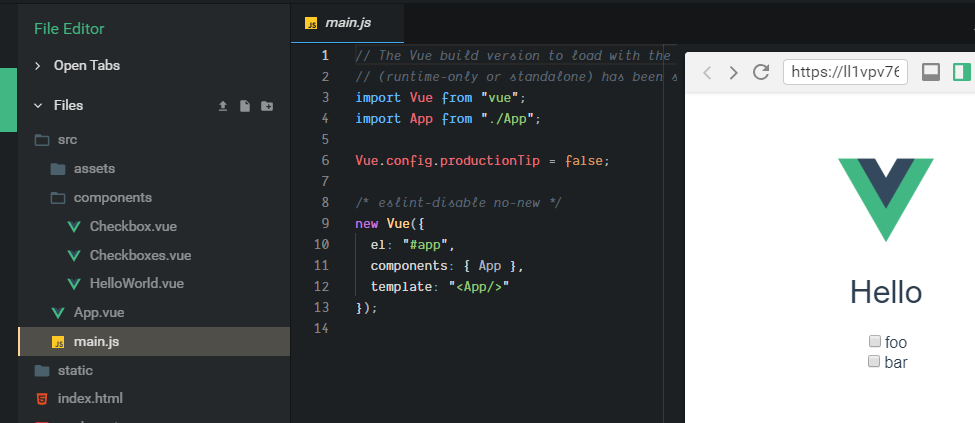Refresh the preview browser
975x423 pixels.
[x=761, y=72]
